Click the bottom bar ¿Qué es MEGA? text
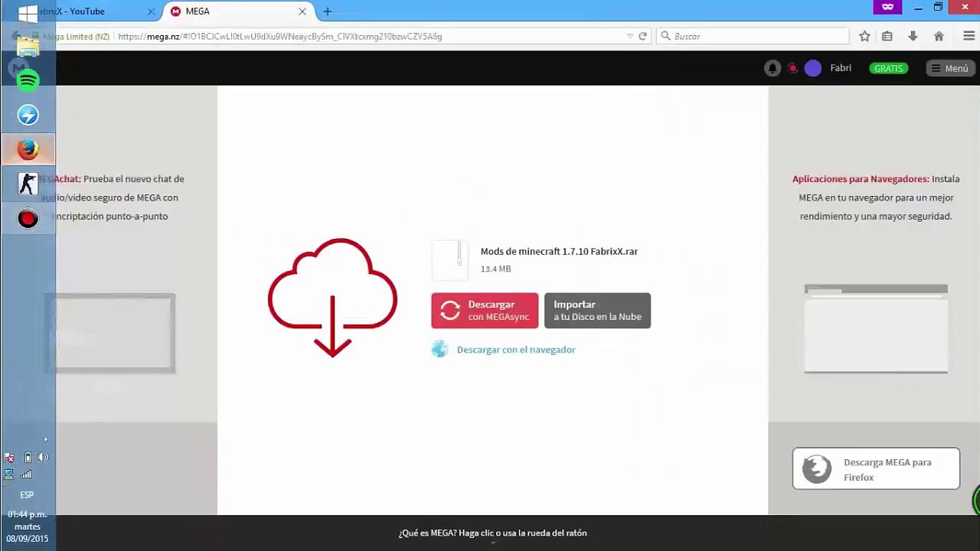This screenshot has width=980, height=551. point(492,533)
